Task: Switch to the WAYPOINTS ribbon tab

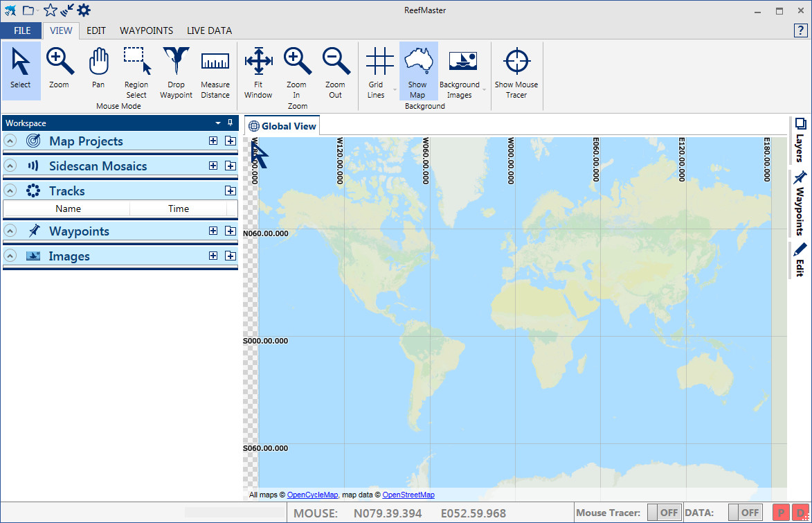Action: click(146, 30)
